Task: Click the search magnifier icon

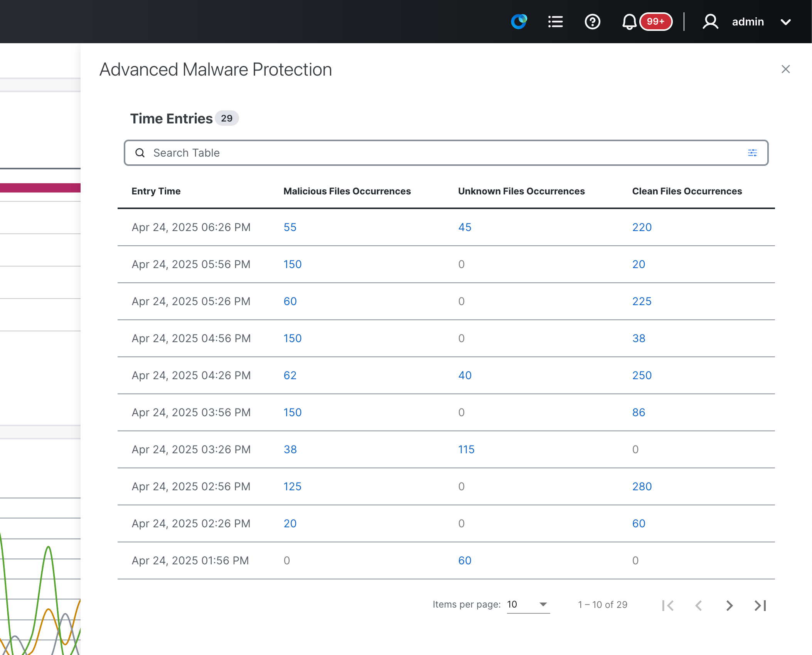Action: click(x=140, y=153)
